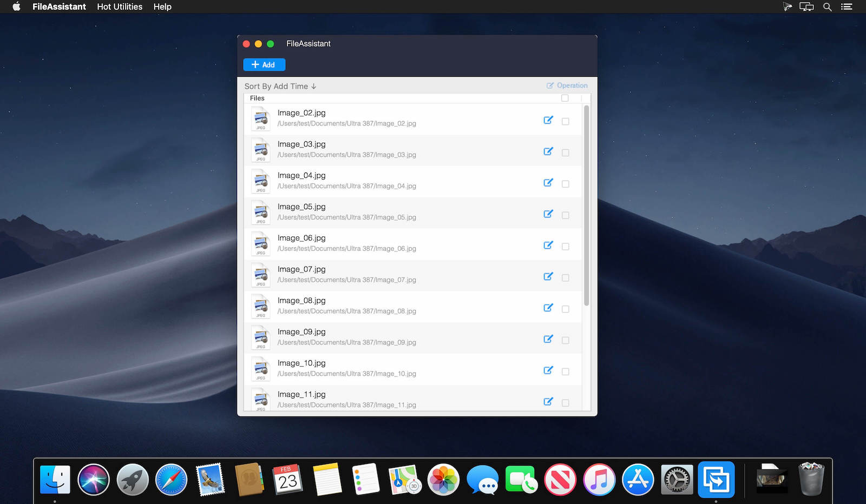Open Music from the Dock
This screenshot has height=504, width=866.
(599, 480)
